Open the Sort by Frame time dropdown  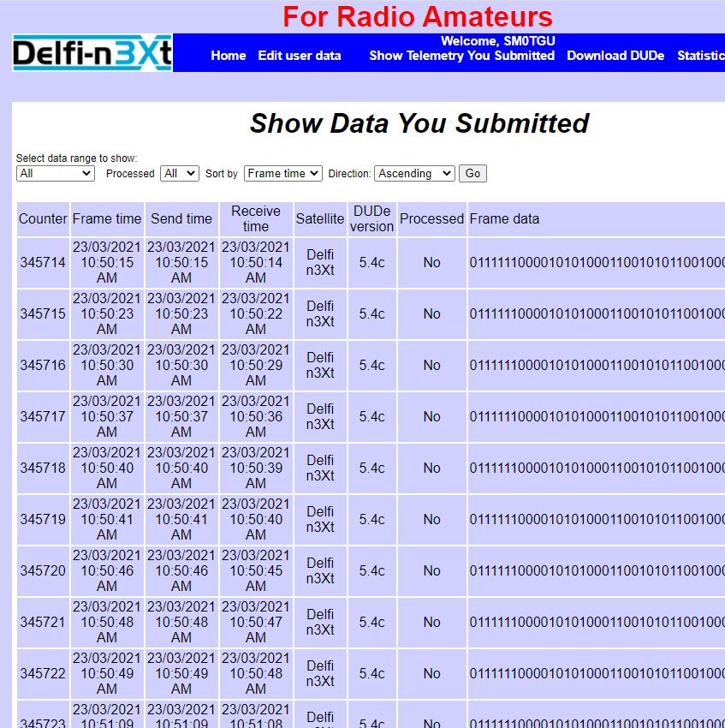[283, 174]
